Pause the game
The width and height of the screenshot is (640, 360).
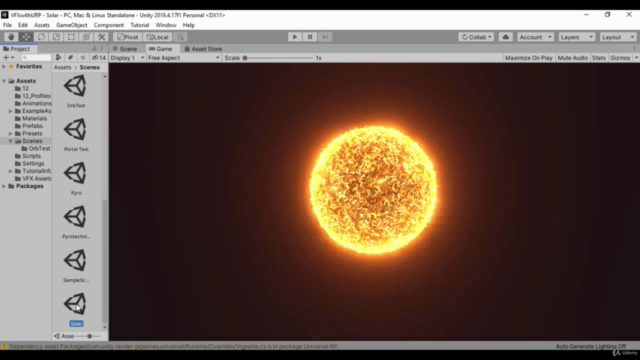(x=310, y=37)
